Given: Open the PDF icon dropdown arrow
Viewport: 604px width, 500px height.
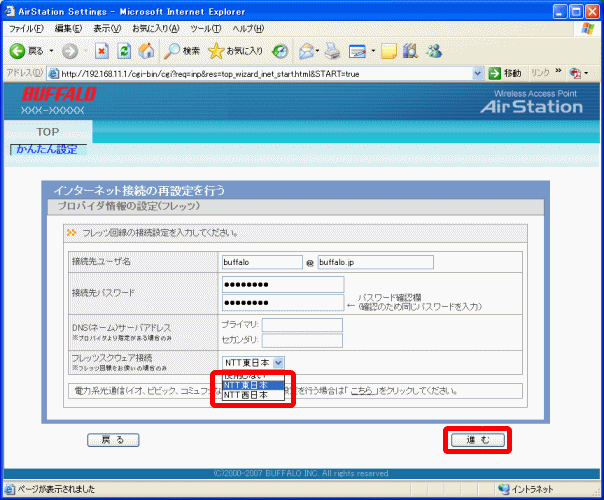Looking at the screenshot, I should click(586, 73).
